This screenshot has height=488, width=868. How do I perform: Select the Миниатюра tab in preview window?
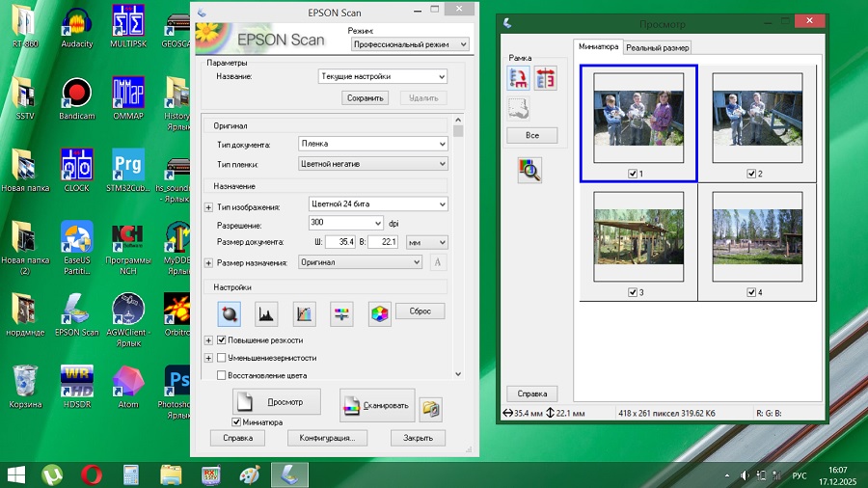pos(598,46)
